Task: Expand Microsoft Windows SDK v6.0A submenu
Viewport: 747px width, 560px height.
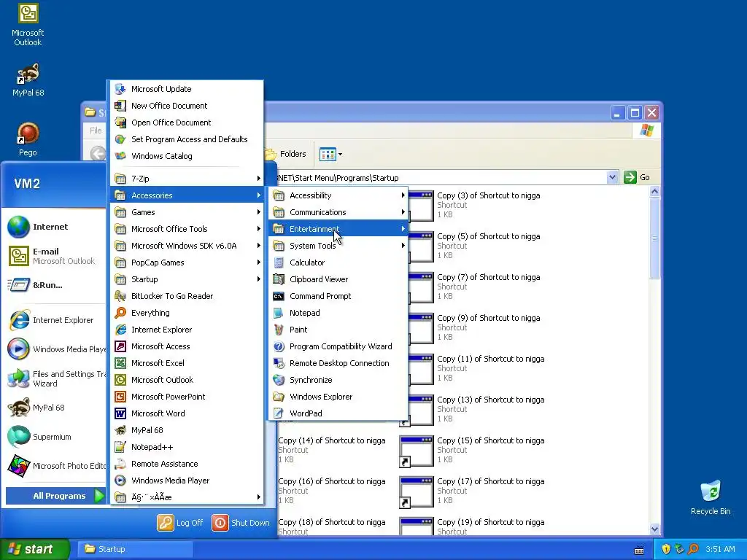Action: tap(187, 246)
